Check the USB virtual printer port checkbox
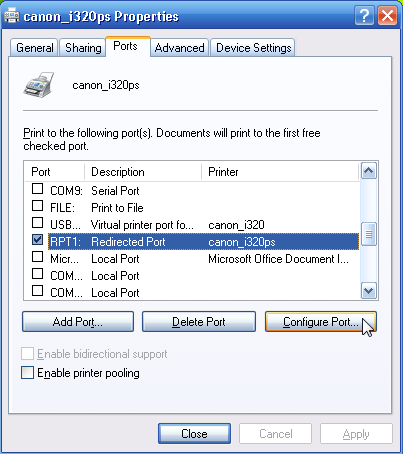The image size is (403, 454). (37, 223)
